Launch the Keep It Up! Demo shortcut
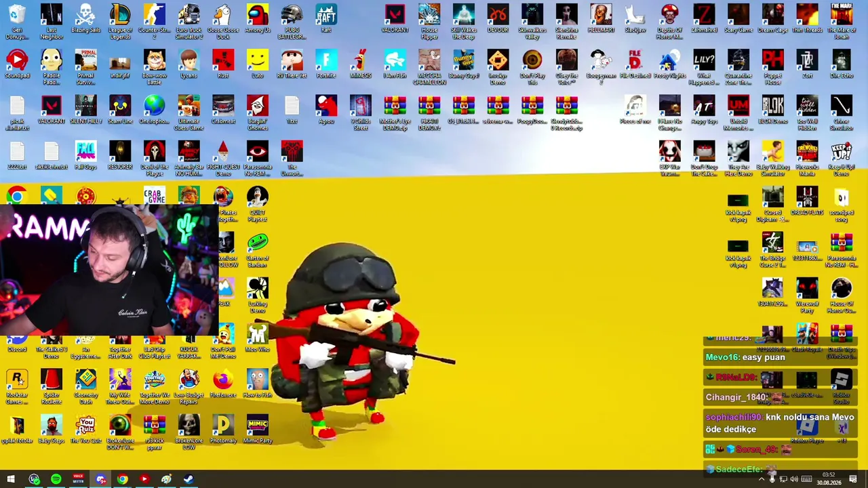Screen dimensions: 868x488 click(x=842, y=158)
